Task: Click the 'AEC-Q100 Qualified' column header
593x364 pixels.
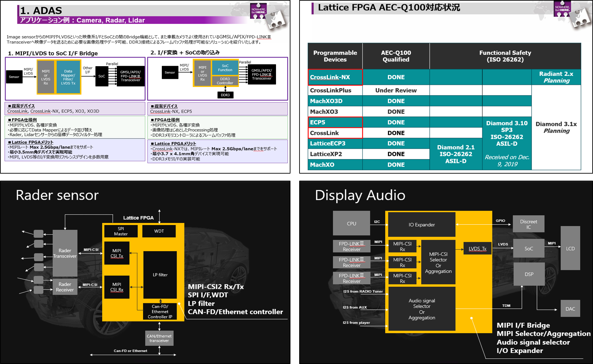Action: point(396,56)
